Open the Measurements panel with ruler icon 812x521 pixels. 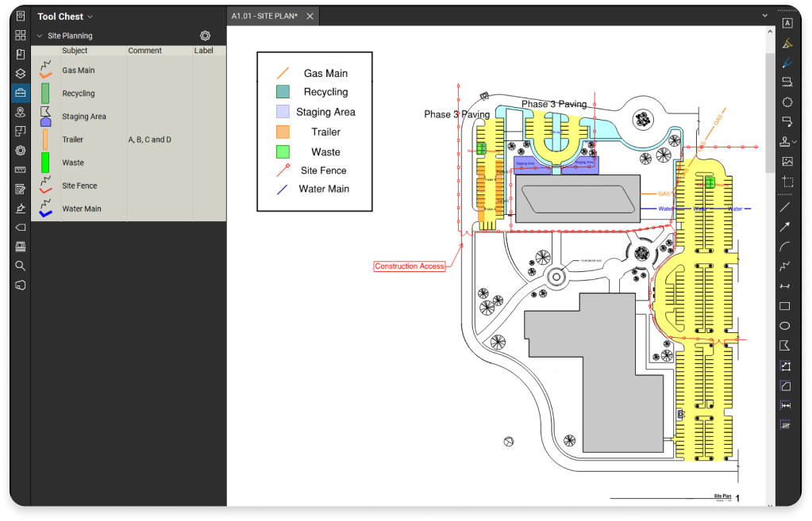[21, 169]
